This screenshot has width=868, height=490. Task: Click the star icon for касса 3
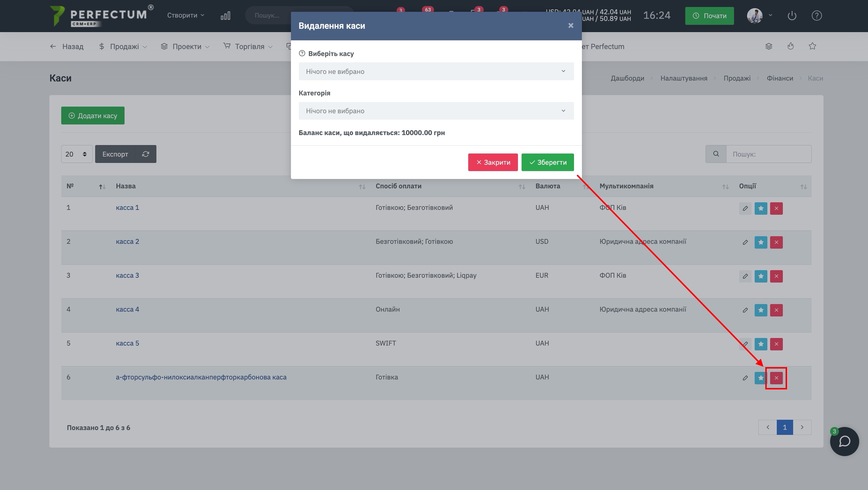coord(760,276)
